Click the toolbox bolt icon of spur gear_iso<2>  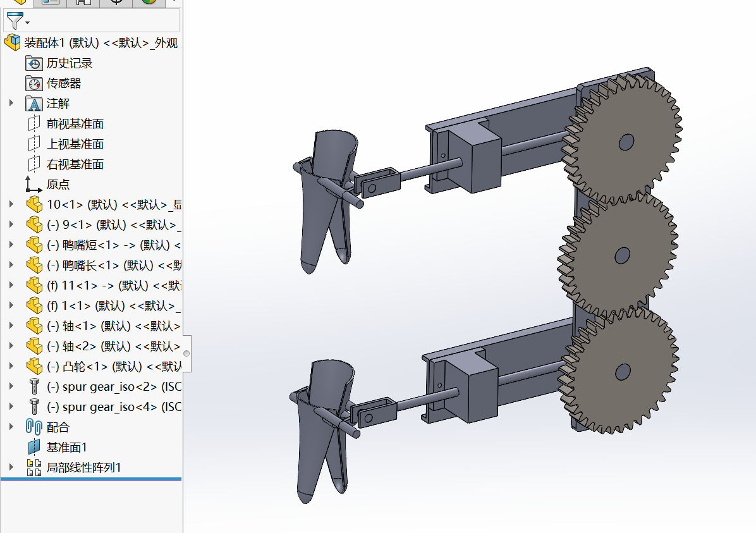pos(34,387)
